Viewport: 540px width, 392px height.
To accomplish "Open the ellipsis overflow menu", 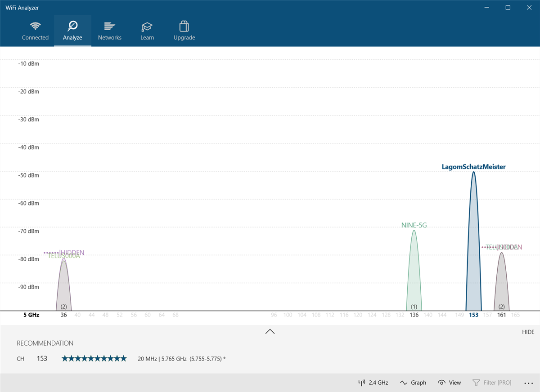I will 528,383.
